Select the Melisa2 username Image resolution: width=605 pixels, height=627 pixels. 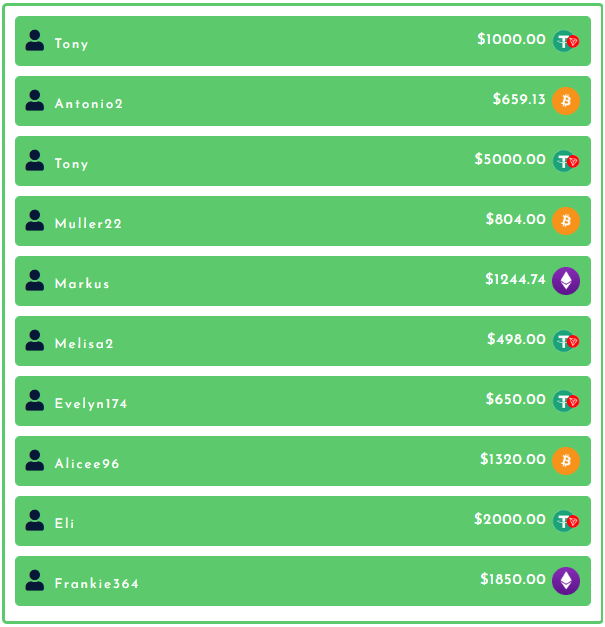click(84, 344)
